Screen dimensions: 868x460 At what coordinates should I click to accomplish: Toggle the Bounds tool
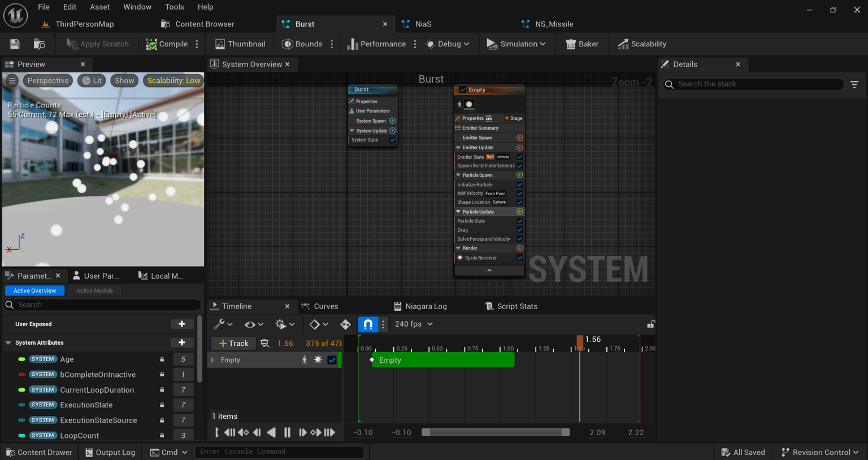click(302, 44)
